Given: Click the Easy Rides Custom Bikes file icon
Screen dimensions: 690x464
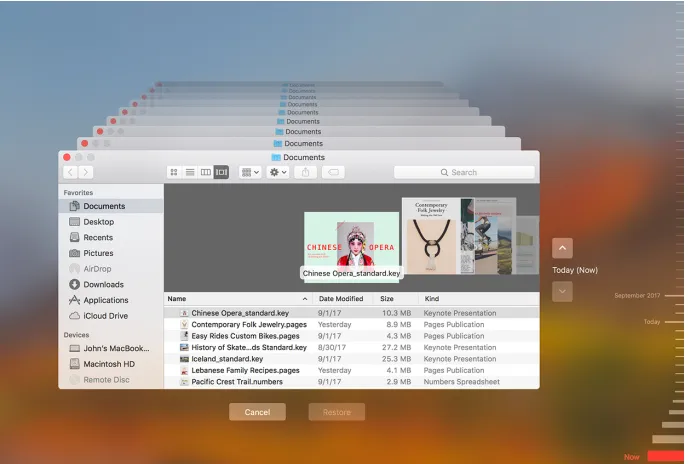Looking at the screenshot, I should tap(184, 336).
